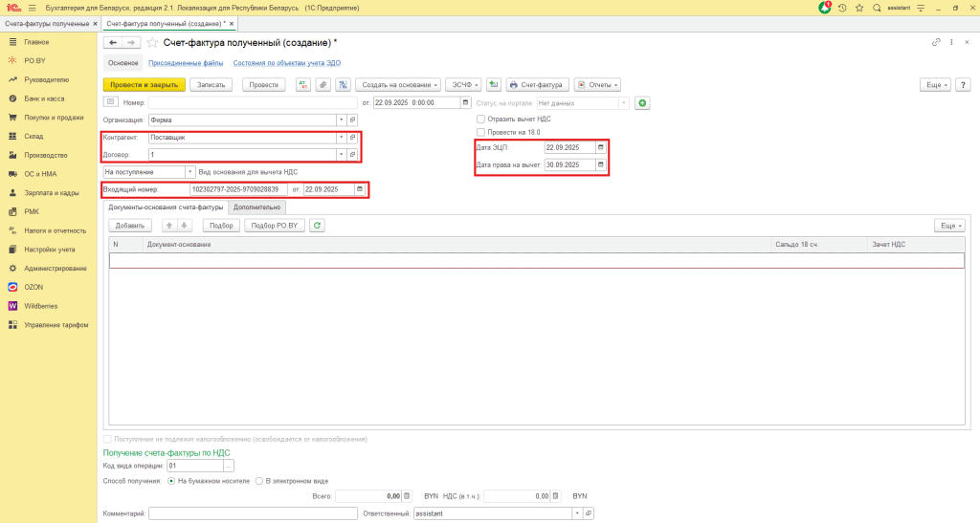Enable the Отразить вычет НДС checkbox
This screenshot has width=980, height=523.
click(x=480, y=119)
